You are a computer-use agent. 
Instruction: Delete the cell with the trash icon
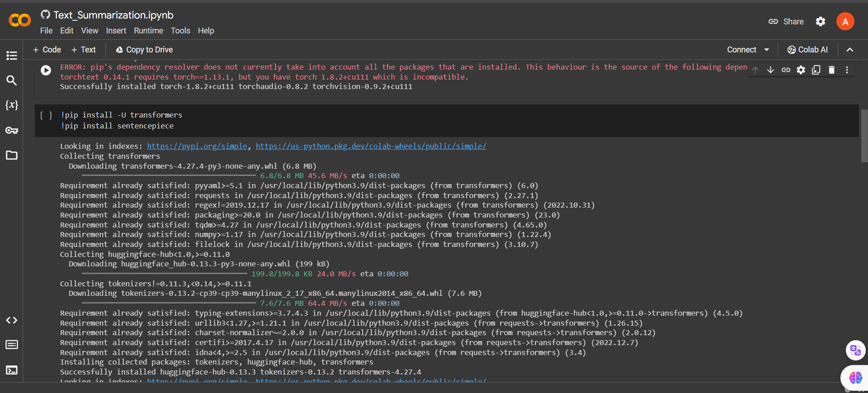832,70
